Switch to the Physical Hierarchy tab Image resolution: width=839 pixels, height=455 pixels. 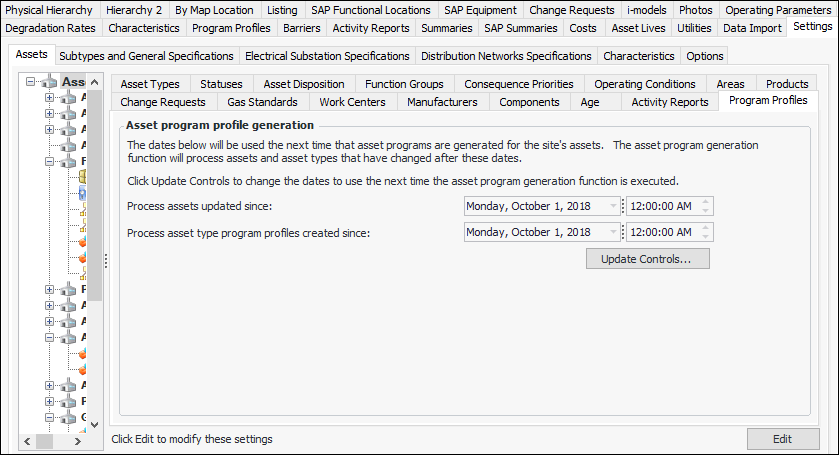(x=49, y=10)
